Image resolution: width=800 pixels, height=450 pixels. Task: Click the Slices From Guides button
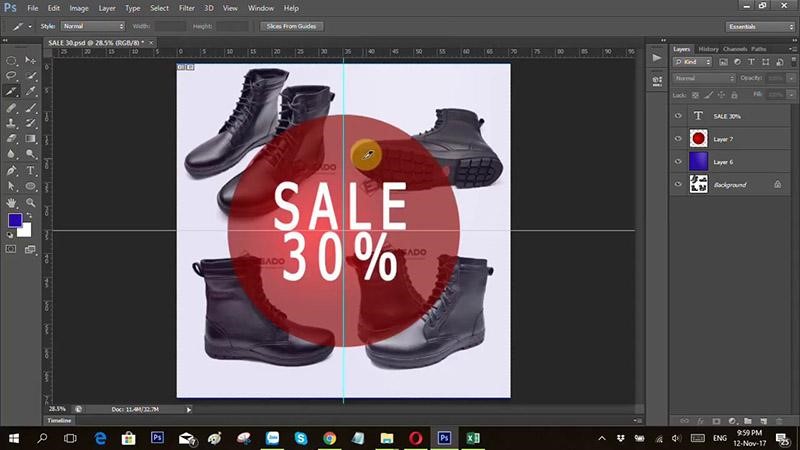[x=289, y=25]
